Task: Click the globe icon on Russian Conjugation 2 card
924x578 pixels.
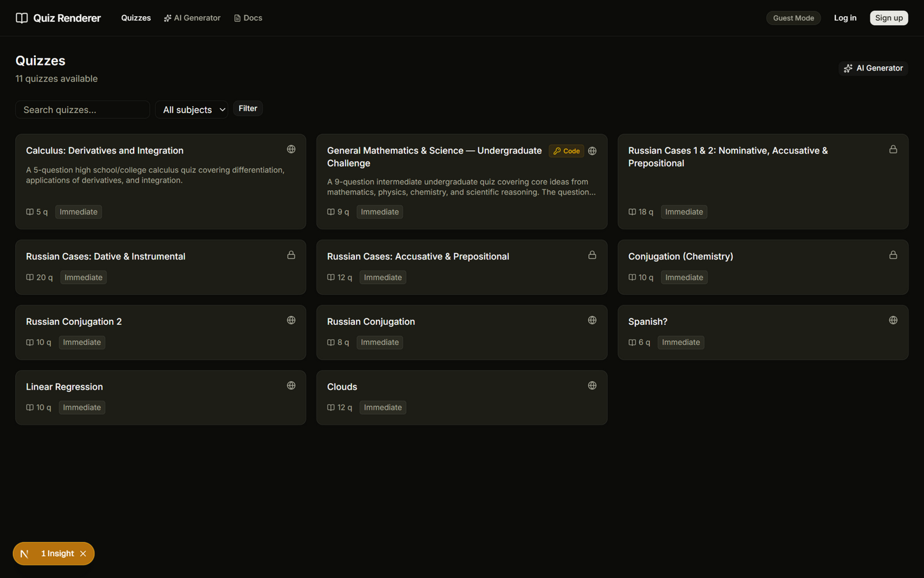Action: pyautogui.click(x=291, y=320)
